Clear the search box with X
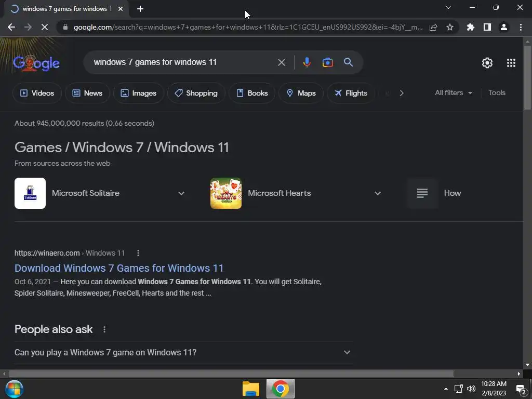Image resolution: width=532 pixels, height=399 pixels. click(281, 62)
